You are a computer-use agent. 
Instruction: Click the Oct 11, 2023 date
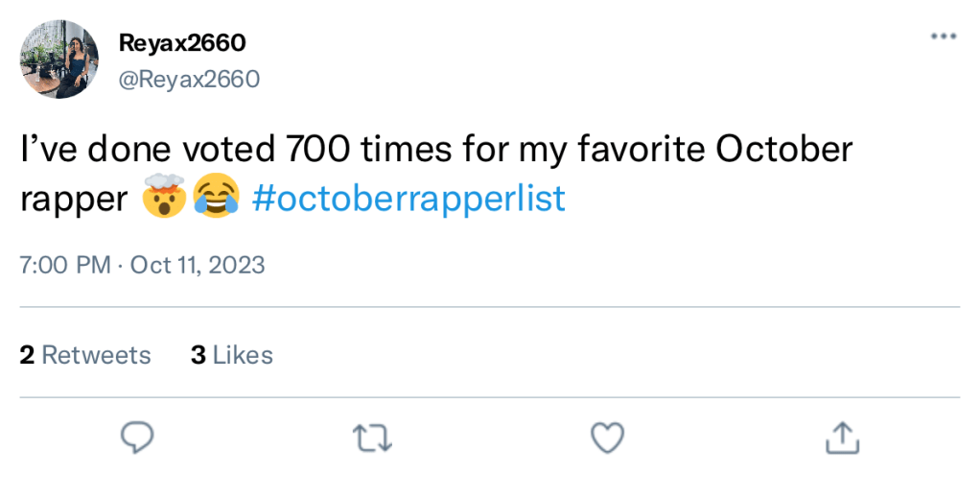tap(198, 265)
